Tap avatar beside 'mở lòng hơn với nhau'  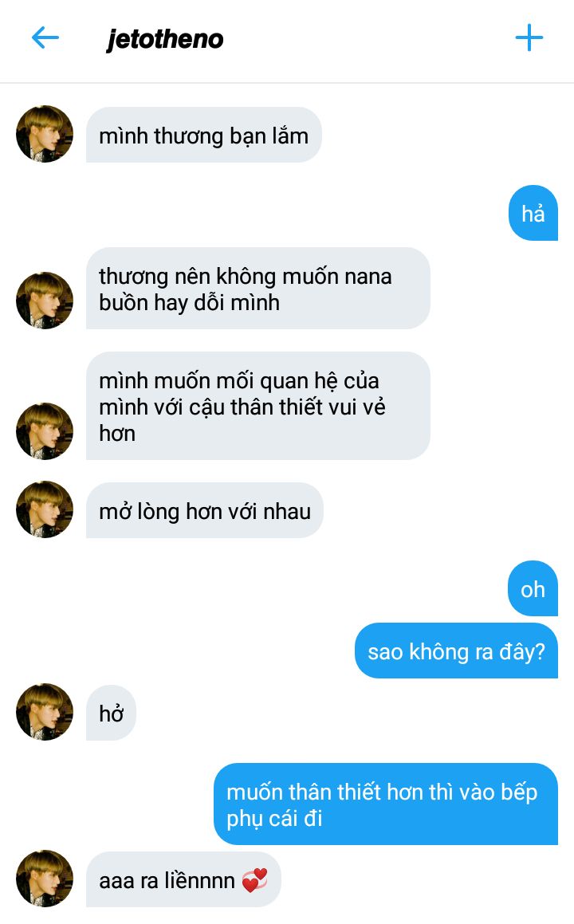pos(45,509)
